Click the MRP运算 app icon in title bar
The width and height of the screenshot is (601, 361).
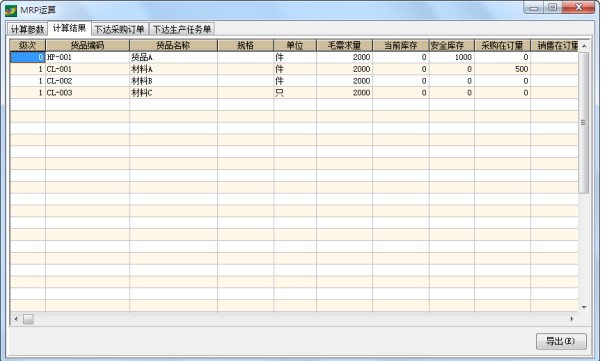[11, 10]
